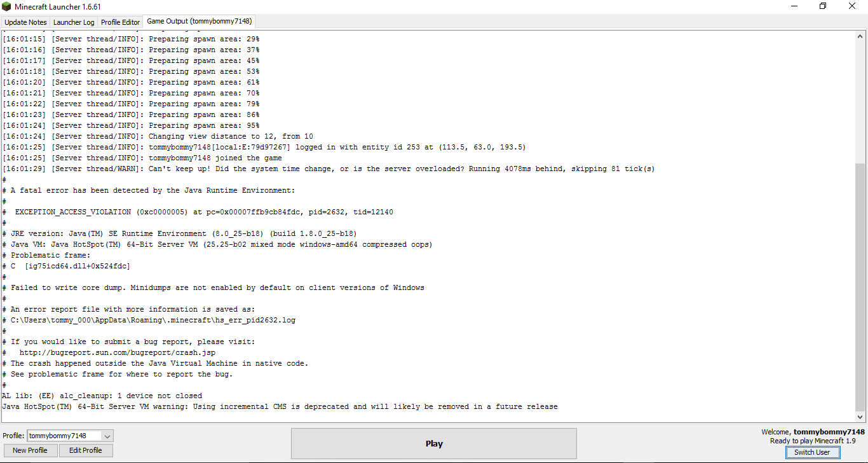Click the log line "Preparing spawn area: 29%"

tap(131, 39)
